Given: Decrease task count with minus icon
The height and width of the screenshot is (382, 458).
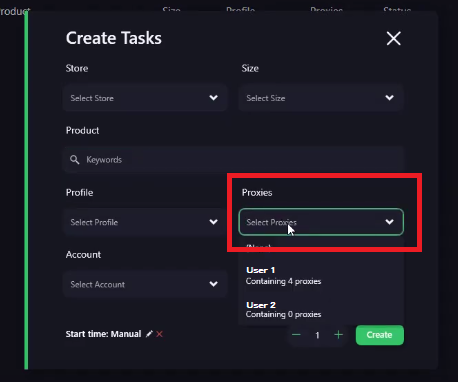Looking at the screenshot, I should click(296, 335).
